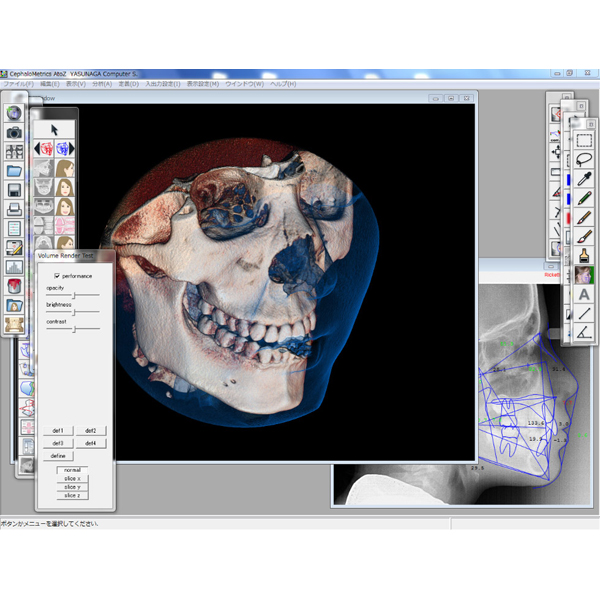Click the red skull previous arrow icon
Screen dimensions: 600x600
pos(44,148)
